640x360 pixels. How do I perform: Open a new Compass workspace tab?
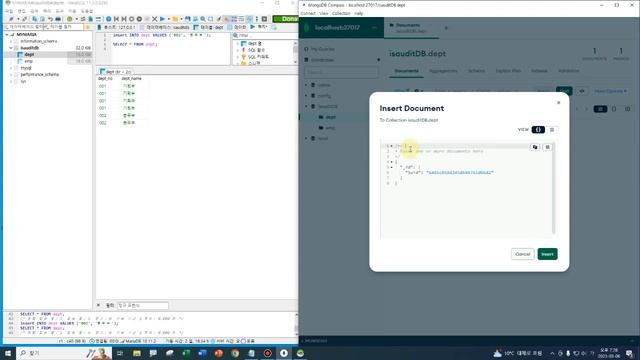pos(446,28)
